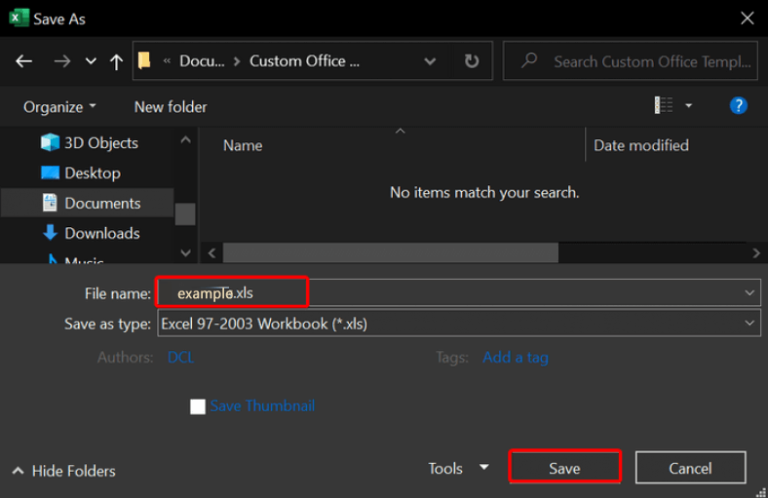Expand the address bar path dropdown
Screen dimensions: 768x498
(x=430, y=61)
